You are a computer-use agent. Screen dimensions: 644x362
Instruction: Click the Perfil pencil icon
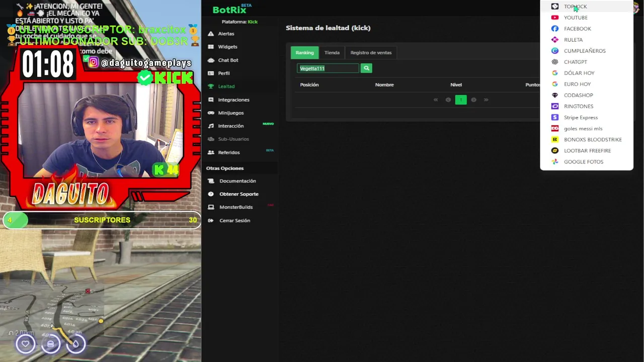tap(211, 73)
